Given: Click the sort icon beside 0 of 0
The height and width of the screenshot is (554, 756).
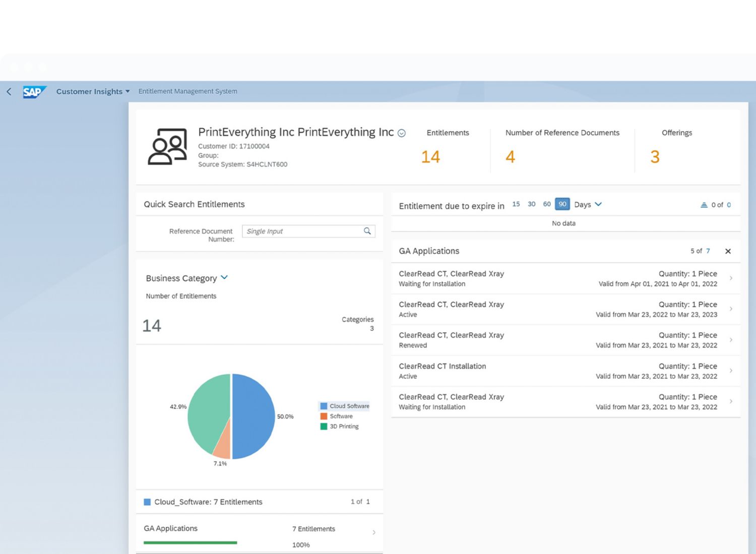Looking at the screenshot, I should 704,205.
